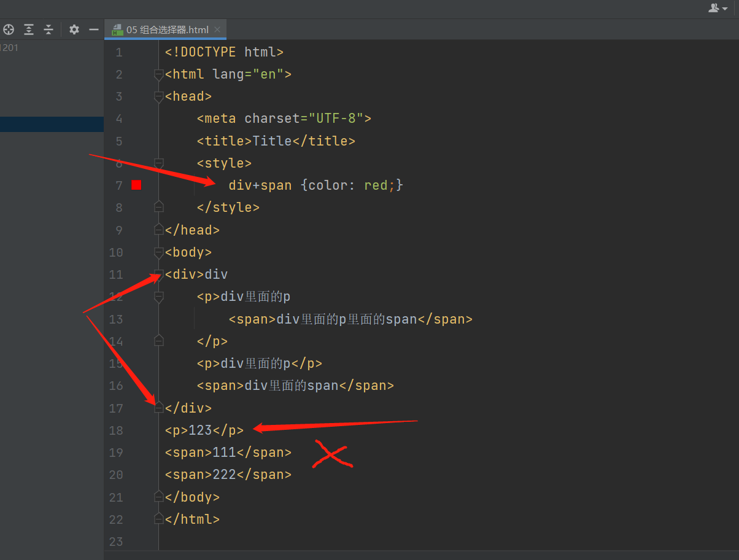Click the <!DOCTYPE html> text
Screen dimensions: 739x560
[x=224, y=52]
